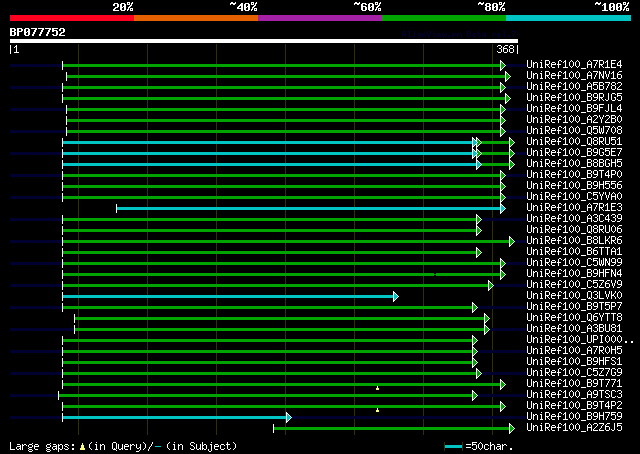Click the green ~80% identity legend segment
This screenshot has height=454, width=640.
(x=444, y=18)
